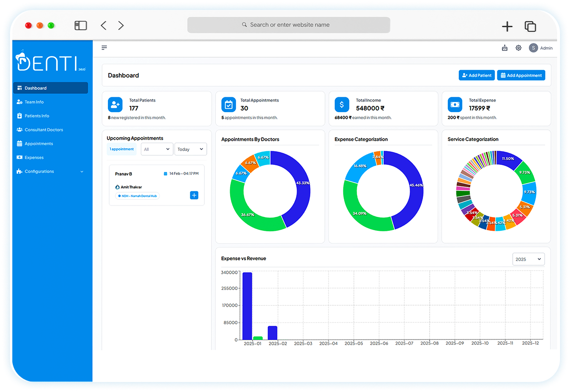Click the NDH - Namah Dental Hub tag

point(137,196)
